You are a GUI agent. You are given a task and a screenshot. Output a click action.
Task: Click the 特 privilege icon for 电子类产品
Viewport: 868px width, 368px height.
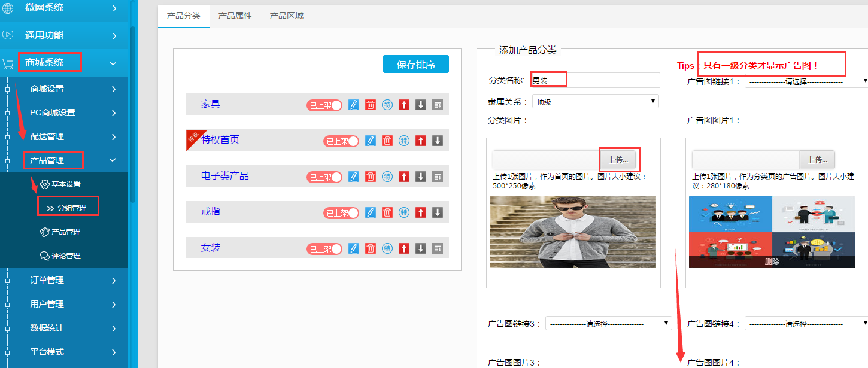click(387, 177)
